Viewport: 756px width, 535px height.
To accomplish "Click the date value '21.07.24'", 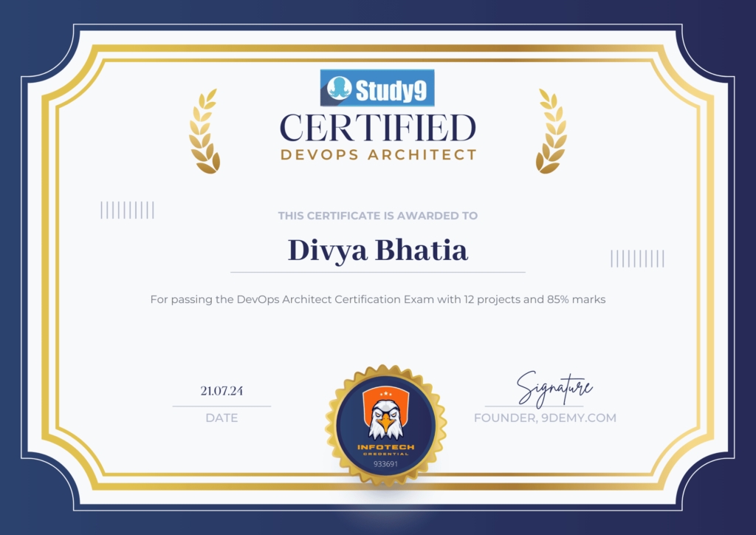I will (x=221, y=391).
